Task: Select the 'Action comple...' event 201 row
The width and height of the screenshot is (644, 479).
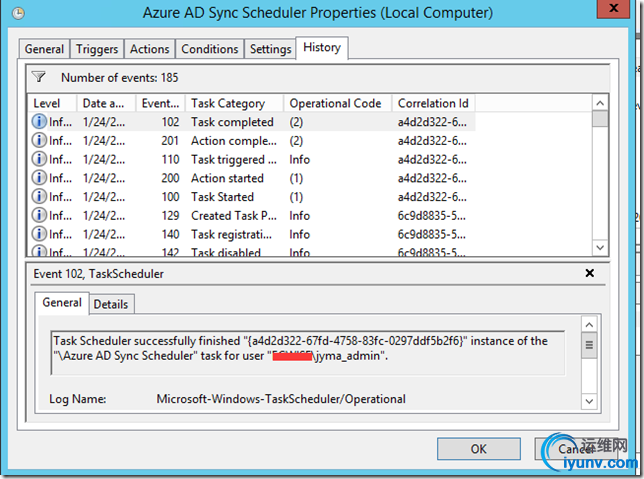Action: tap(252, 140)
